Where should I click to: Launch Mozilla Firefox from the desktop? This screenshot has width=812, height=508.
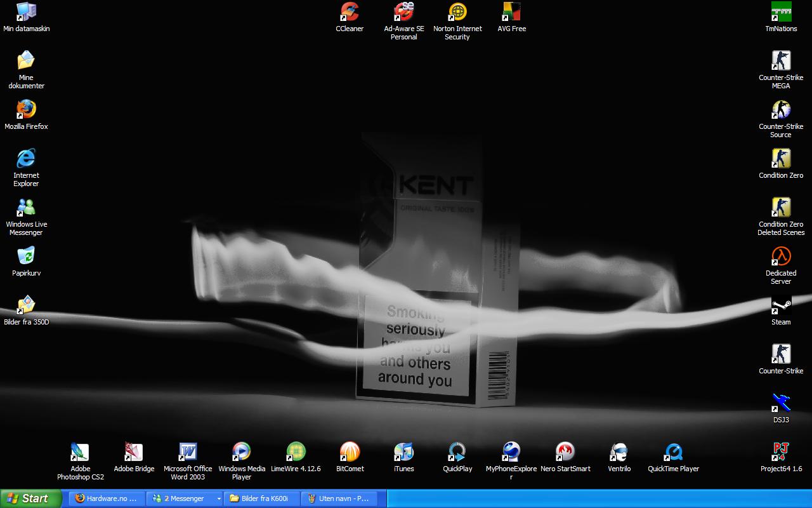coord(26,109)
